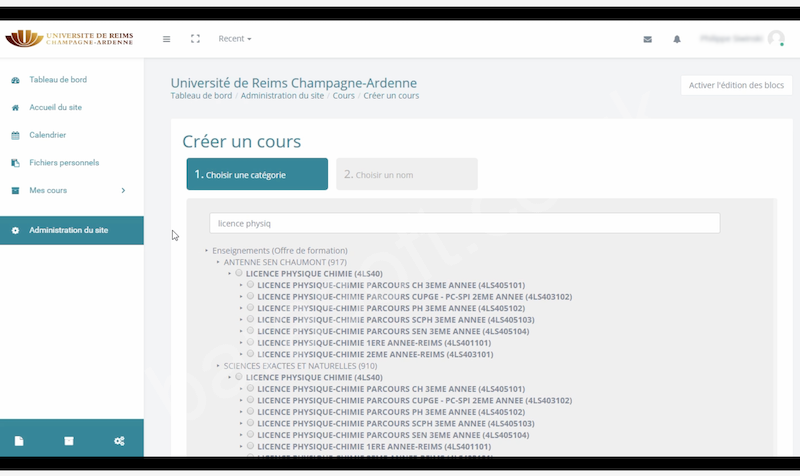
Task: Collapse SCIENCES EXACTES ET NATURELLES (910) arrow
Action: pyautogui.click(x=218, y=366)
